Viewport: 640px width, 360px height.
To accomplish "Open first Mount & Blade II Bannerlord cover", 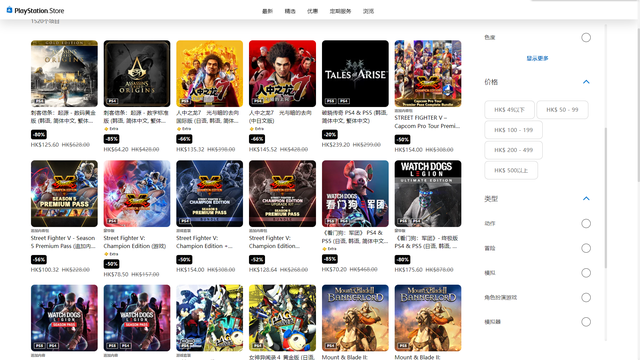I will (x=355, y=318).
